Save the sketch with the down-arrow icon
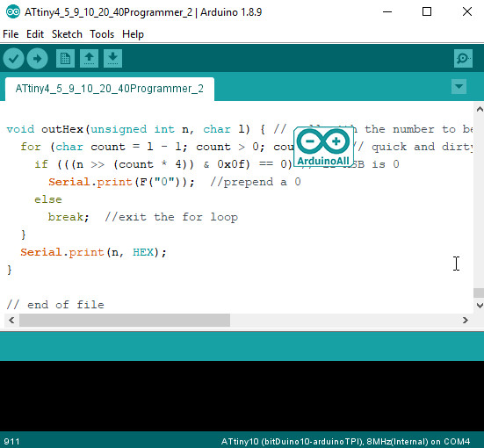The height and width of the screenshot is (448, 484). (x=112, y=58)
